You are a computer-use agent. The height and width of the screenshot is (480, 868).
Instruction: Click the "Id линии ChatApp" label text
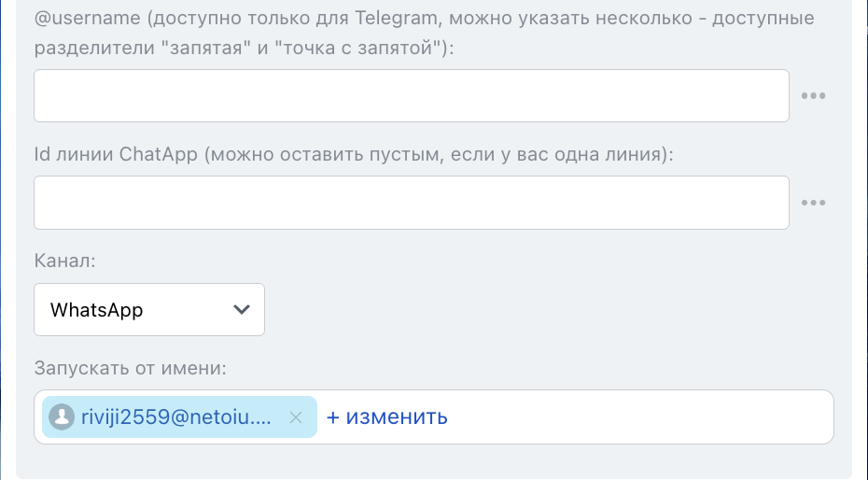click(116, 155)
